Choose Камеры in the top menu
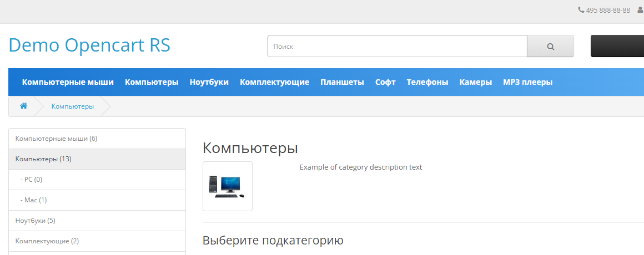Screen dimensions: 644x255 coord(475,82)
